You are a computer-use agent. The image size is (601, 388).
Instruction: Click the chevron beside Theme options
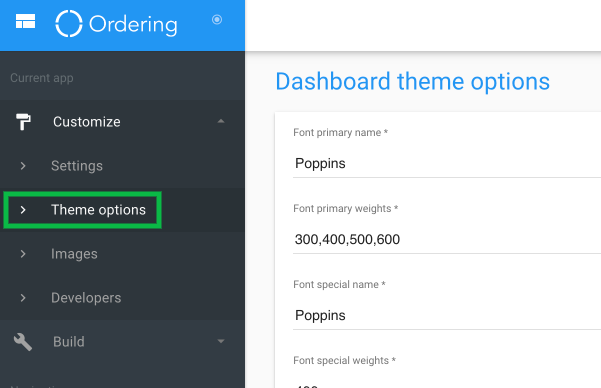coord(23,210)
